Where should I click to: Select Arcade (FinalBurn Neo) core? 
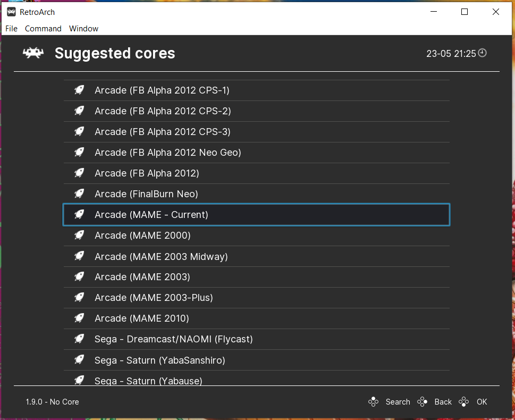click(x=257, y=194)
